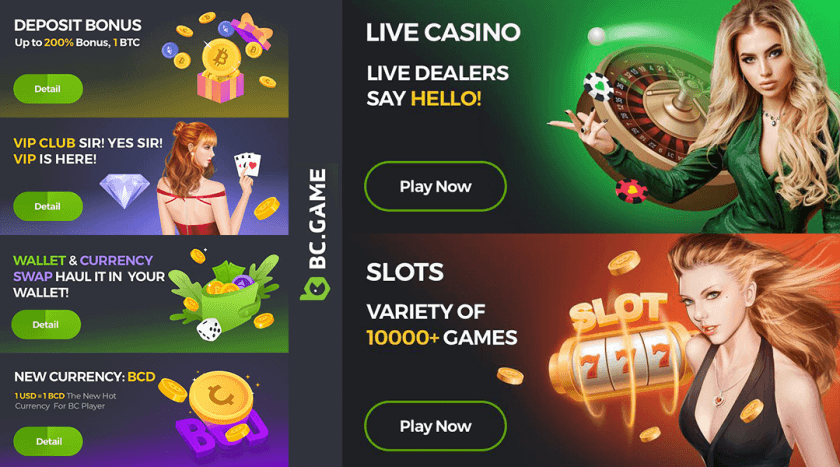
Task: Click the green poker chip icon
Action: tap(598, 87)
